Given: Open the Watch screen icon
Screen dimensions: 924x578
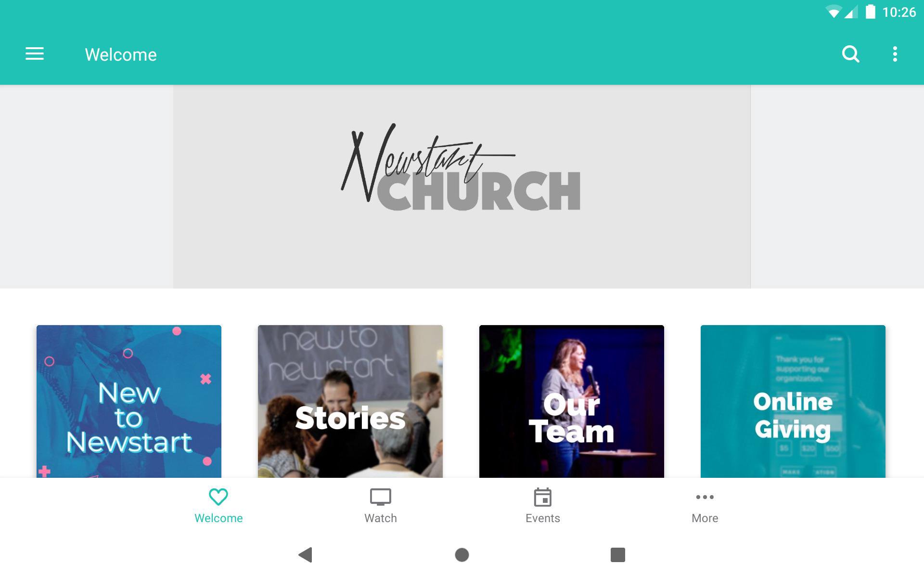Looking at the screenshot, I should point(380,497).
